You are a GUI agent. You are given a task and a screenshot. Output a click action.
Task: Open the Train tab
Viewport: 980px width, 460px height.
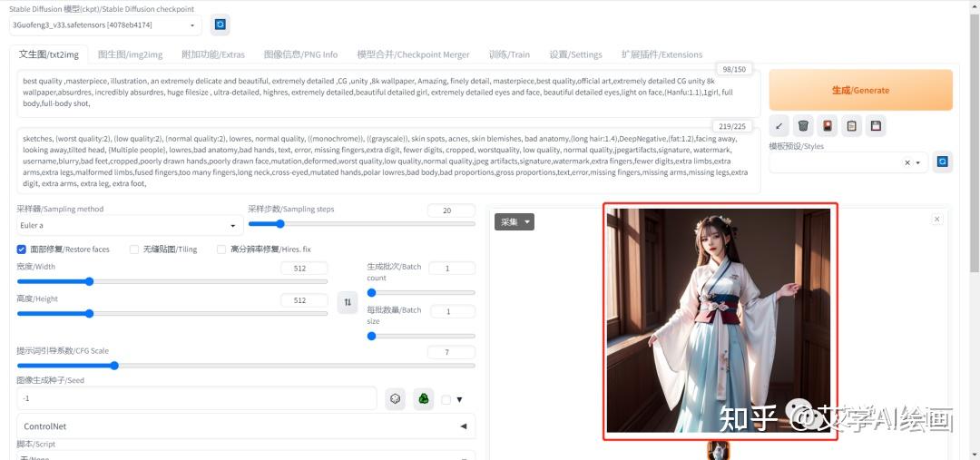[509, 54]
